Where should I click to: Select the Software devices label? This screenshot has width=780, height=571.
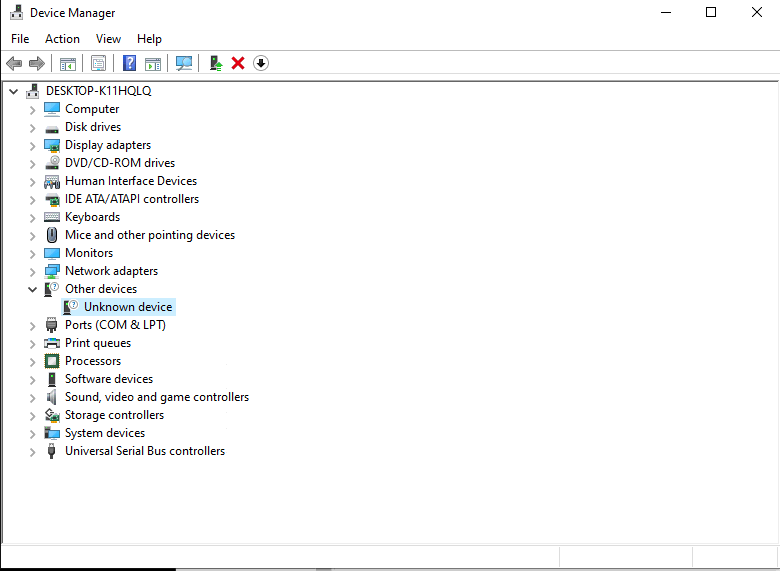click(109, 379)
